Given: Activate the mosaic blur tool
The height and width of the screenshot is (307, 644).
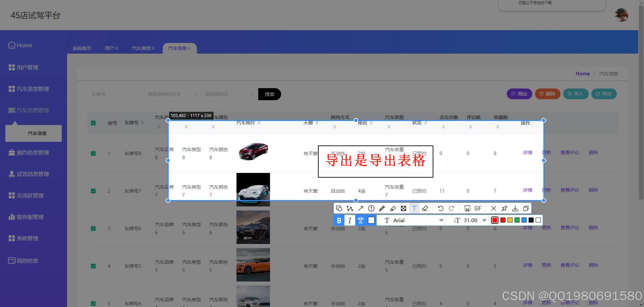Looking at the screenshot, I should pos(404,208).
